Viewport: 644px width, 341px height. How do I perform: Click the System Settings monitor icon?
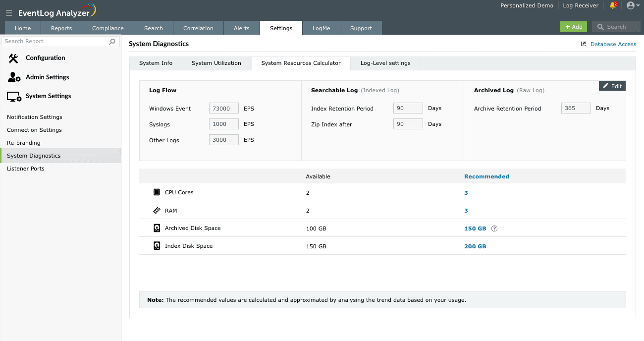pyautogui.click(x=14, y=96)
